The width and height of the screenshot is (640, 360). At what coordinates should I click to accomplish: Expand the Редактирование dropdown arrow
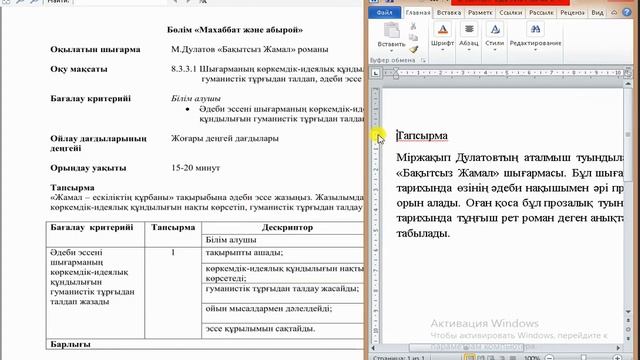(535, 50)
